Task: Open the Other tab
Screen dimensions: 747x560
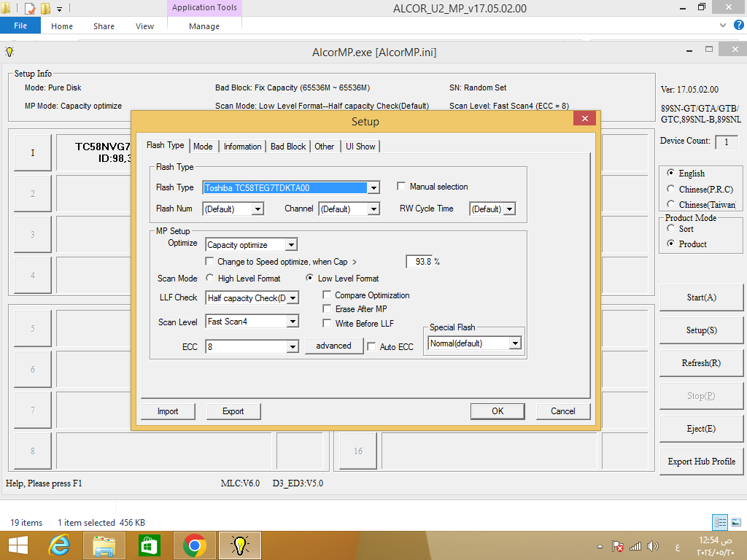Action: [x=325, y=146]
